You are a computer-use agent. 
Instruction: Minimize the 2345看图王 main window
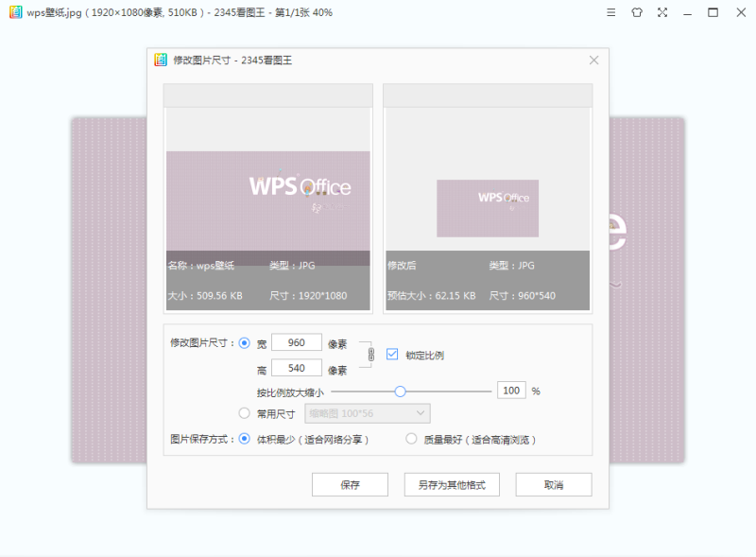coord(688,12)
